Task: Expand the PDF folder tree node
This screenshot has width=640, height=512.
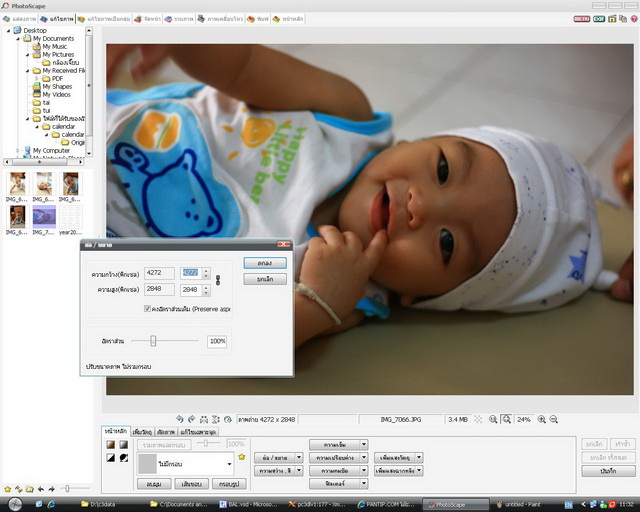Action: [x=37, y=78]
